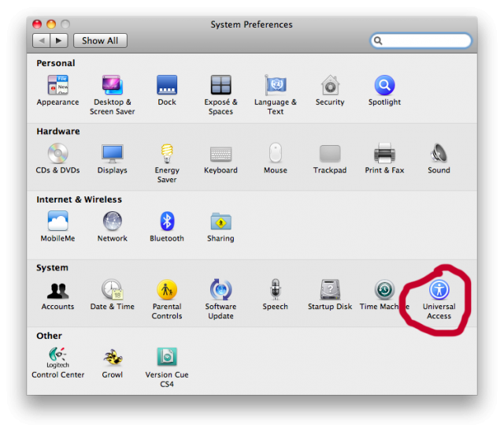Click the magnifying glass in search field

(378, 40)
